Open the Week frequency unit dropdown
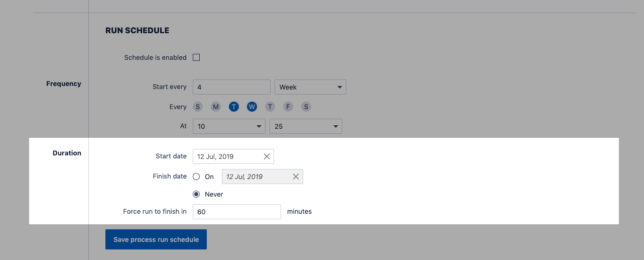 point(310,87)
